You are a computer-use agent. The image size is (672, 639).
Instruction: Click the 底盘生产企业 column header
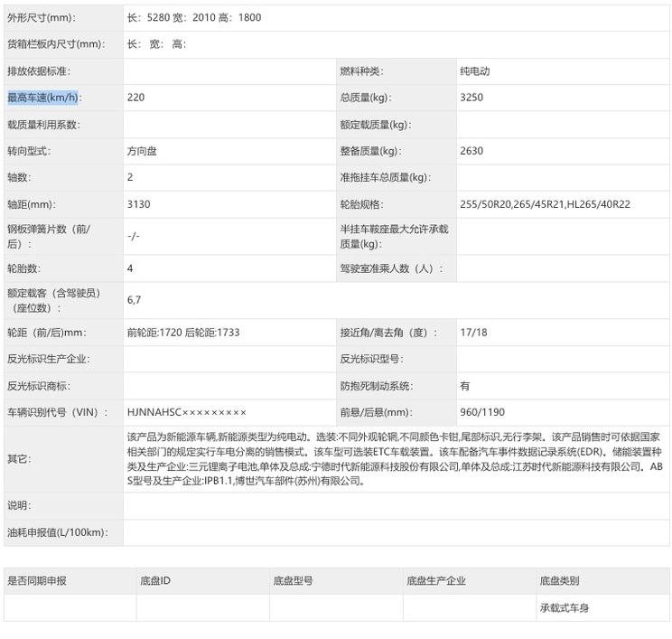click(x=436, y=581)
